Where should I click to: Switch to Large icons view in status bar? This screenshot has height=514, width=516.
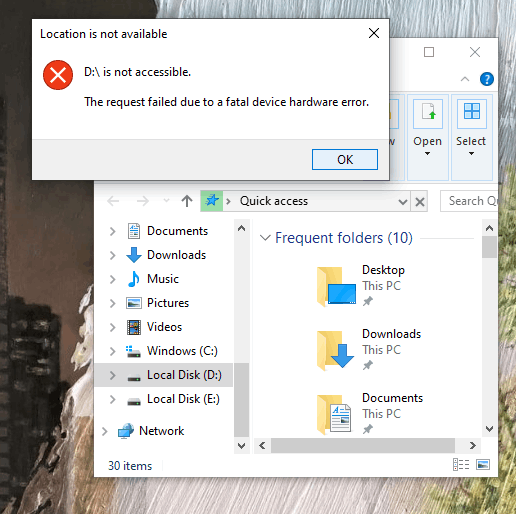(x=483, y=464)
